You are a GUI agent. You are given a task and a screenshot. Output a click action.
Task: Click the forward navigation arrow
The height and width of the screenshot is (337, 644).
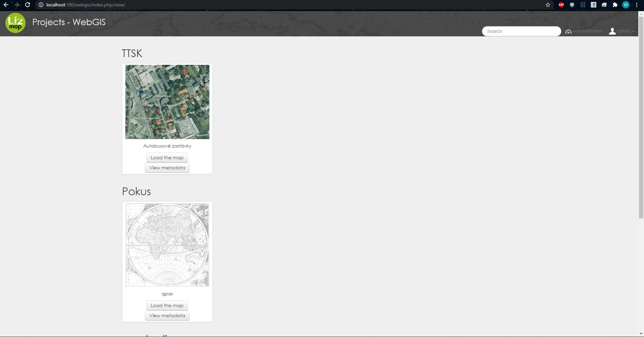click(x=17, y=5)
